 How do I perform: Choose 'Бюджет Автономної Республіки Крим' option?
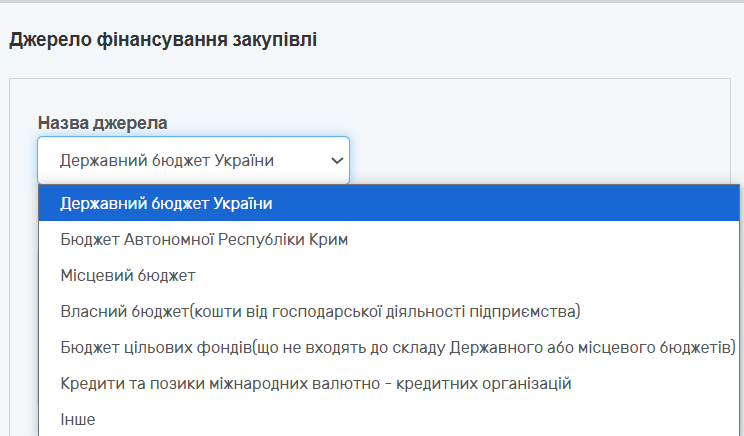tap(389, 240)
